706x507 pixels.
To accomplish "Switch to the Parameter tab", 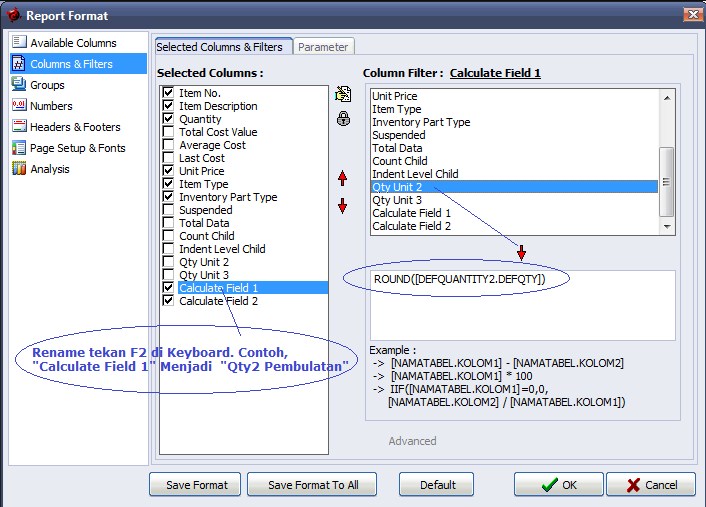I will [323, 46].
